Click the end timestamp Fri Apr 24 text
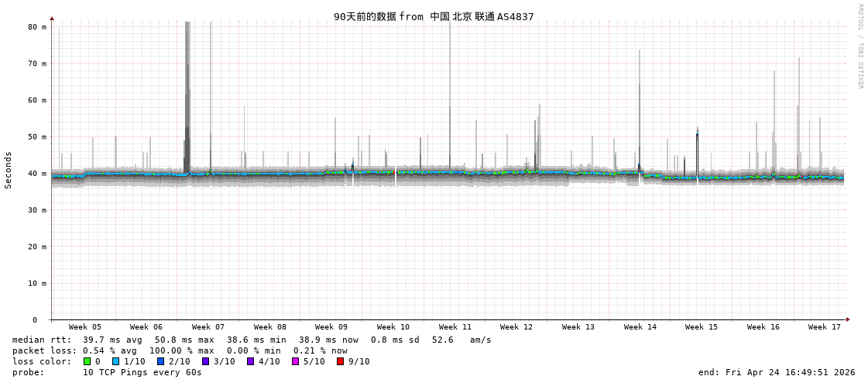 click(777, 372)
